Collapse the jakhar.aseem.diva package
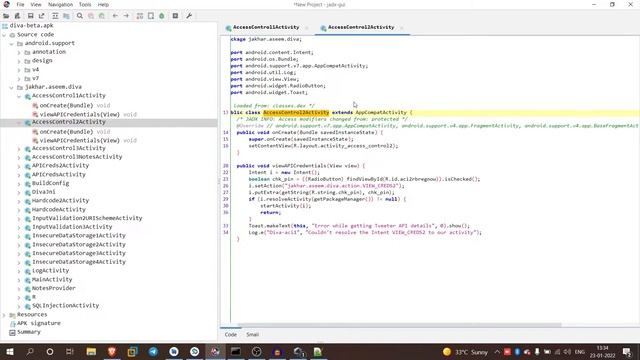The width and height of the screenshot is (640, 360). 11,87
